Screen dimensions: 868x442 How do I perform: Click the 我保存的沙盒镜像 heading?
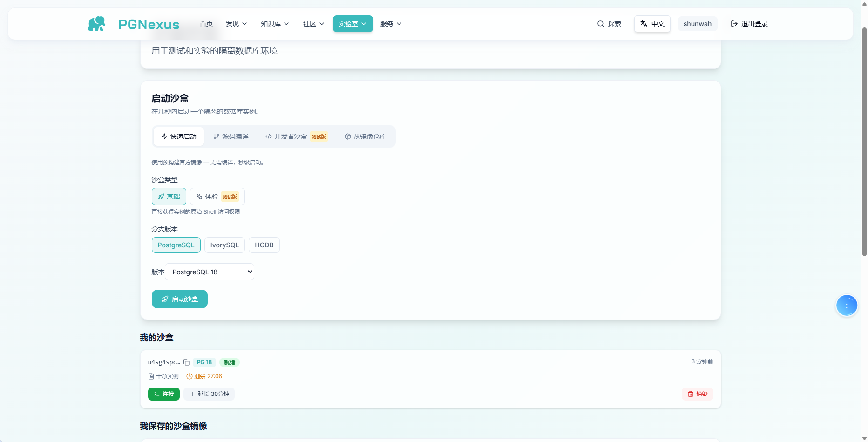[x=174, y=426]
